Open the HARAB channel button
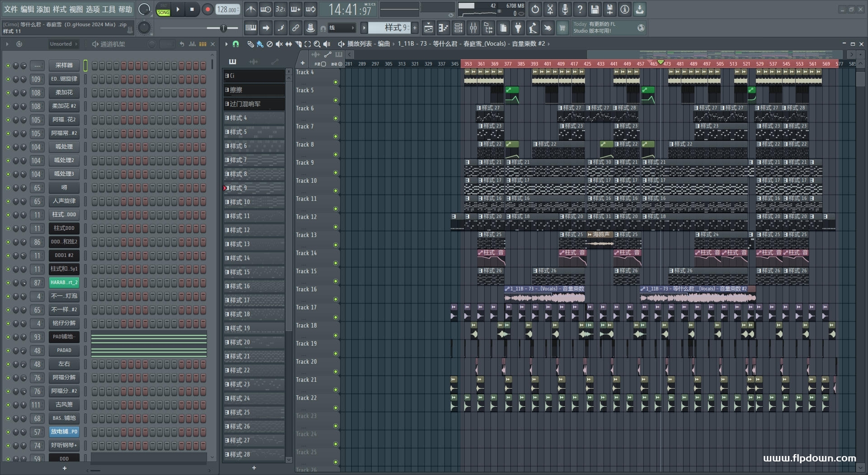The height and width of the screenshot is (475, 868). click(x=64, y=282)
